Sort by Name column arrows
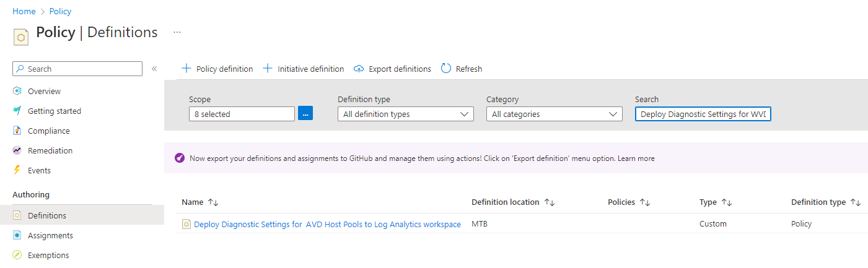 [213, 202]
